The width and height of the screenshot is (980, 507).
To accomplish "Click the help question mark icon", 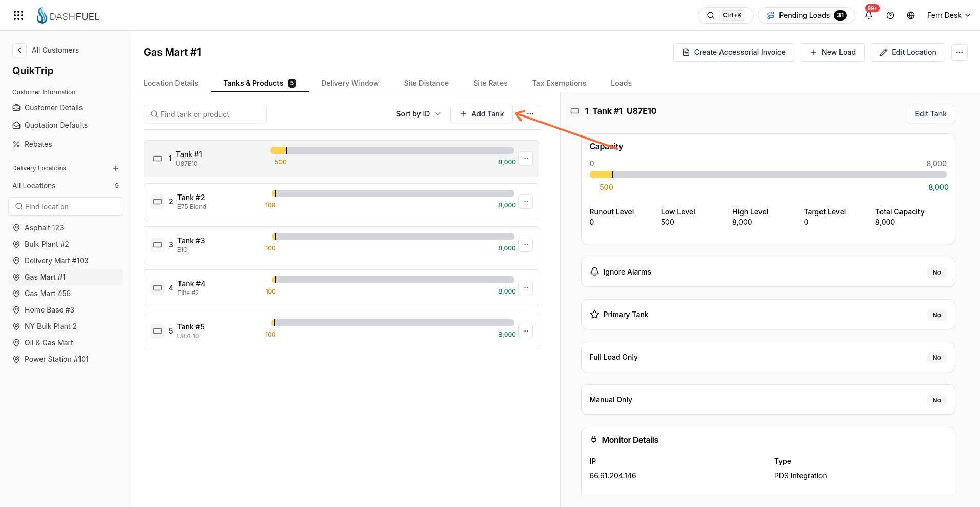I will point(890,15).
